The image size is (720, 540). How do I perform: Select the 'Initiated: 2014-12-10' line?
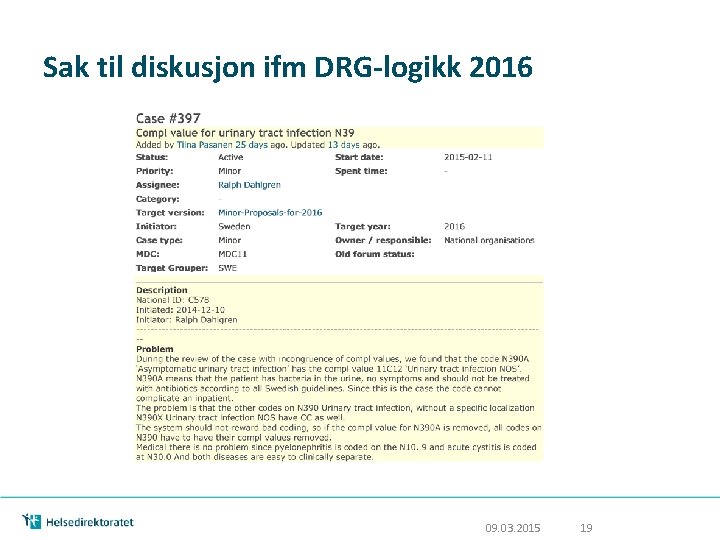tap(180, 310)
